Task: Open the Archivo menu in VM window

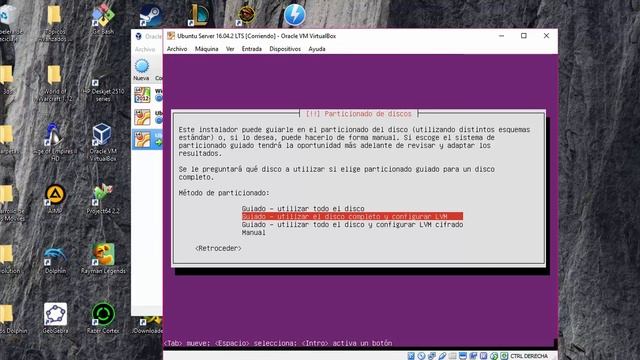Action: [177, 49]
